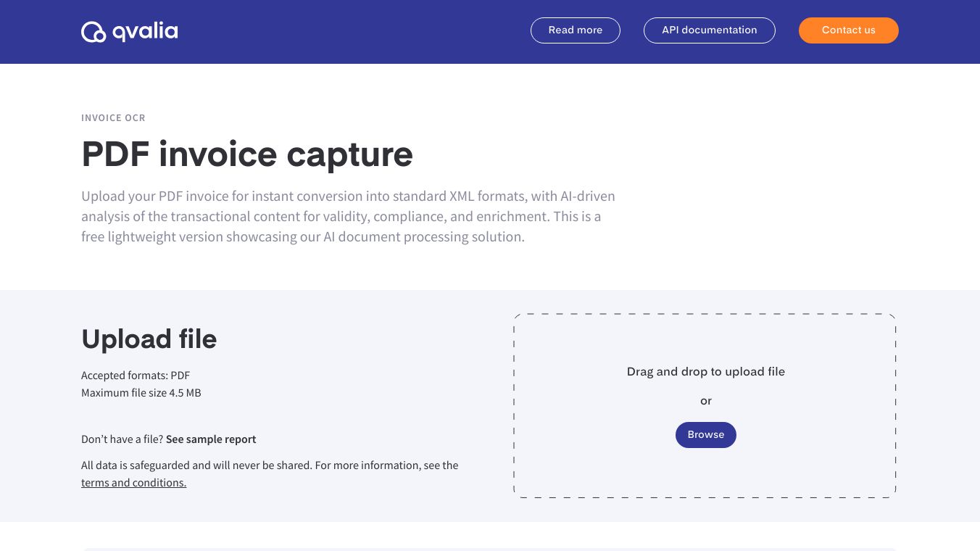This screenshot has height=551, width=980.
Task: Click the Accepted formats: PDF text
Action: coord(136,376)
